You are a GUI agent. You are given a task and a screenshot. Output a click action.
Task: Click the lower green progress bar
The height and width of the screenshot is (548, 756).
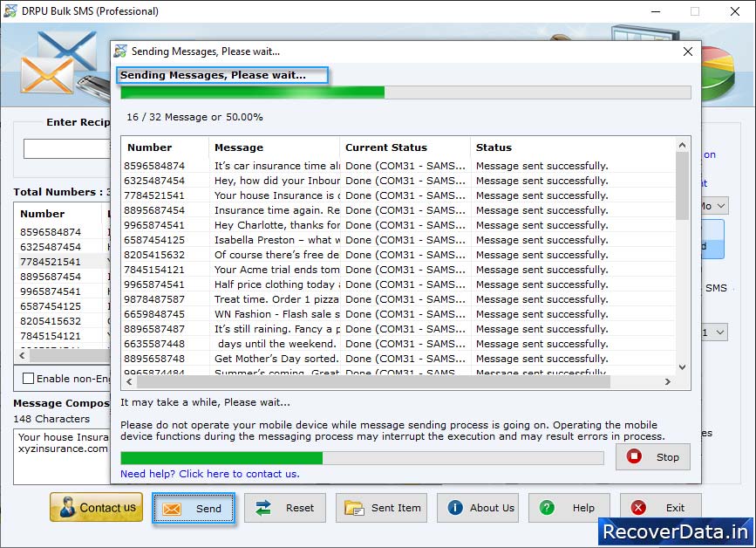(362, 458)
